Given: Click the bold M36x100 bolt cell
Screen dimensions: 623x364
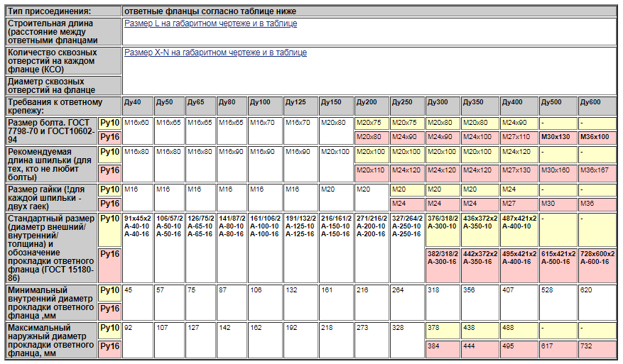Looking at the screenshot, I should pos(597,138).
